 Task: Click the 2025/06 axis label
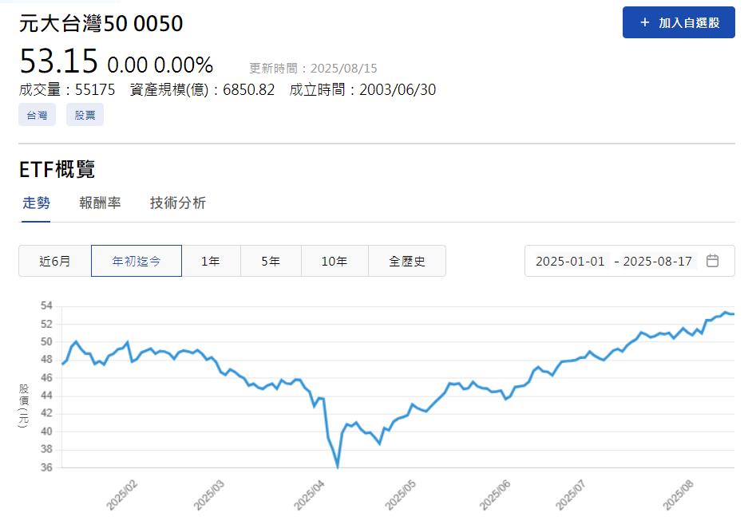pos(495,495)
